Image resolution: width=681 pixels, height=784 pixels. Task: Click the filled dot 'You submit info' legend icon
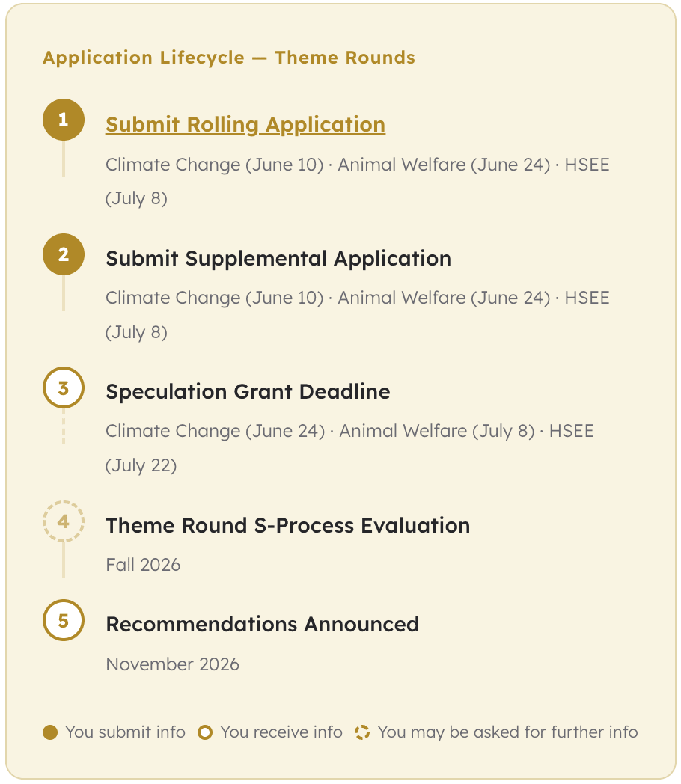[x=50, y=732]
